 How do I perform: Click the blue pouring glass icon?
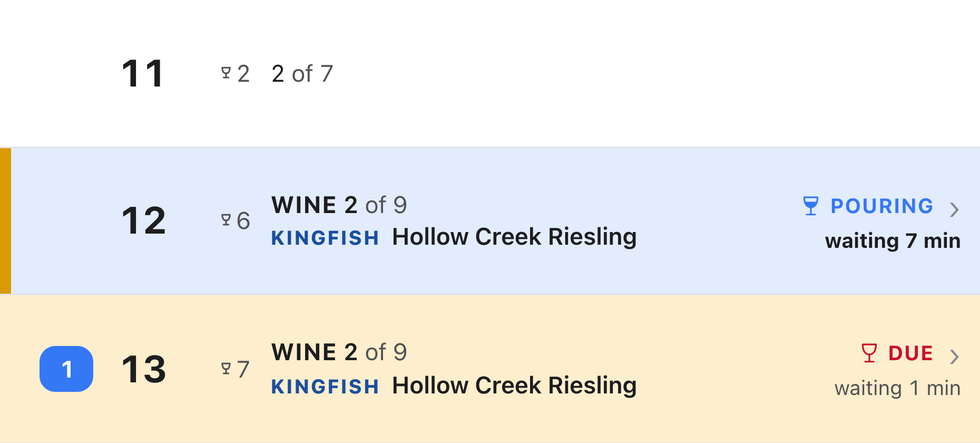(x=811, y=206)
